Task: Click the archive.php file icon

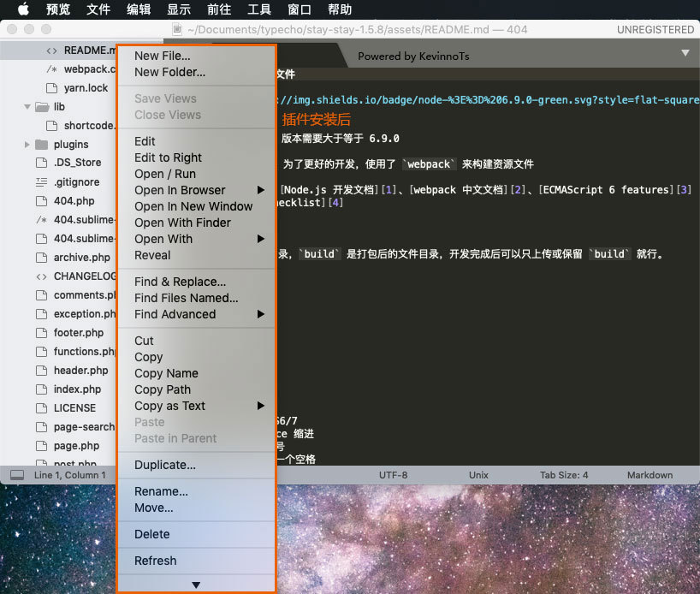Action: pos(42,258)
